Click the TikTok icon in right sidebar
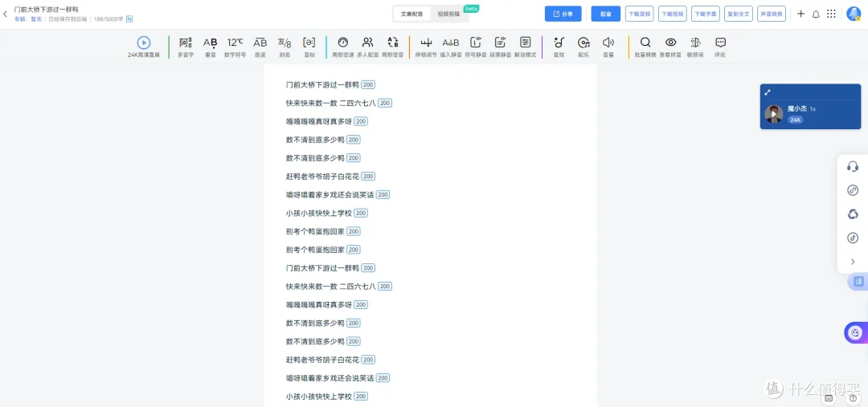 tap(853, 238)
